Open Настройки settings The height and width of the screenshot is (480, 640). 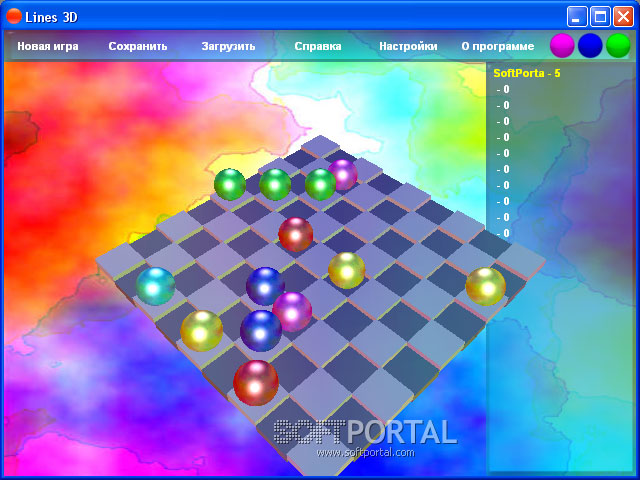[408, 46]
